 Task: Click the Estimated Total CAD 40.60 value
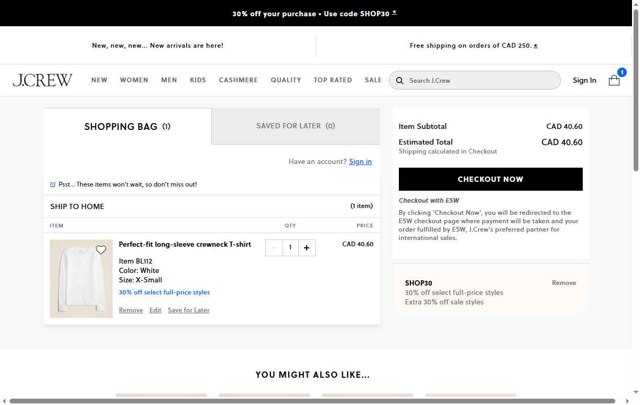point(562,142)
